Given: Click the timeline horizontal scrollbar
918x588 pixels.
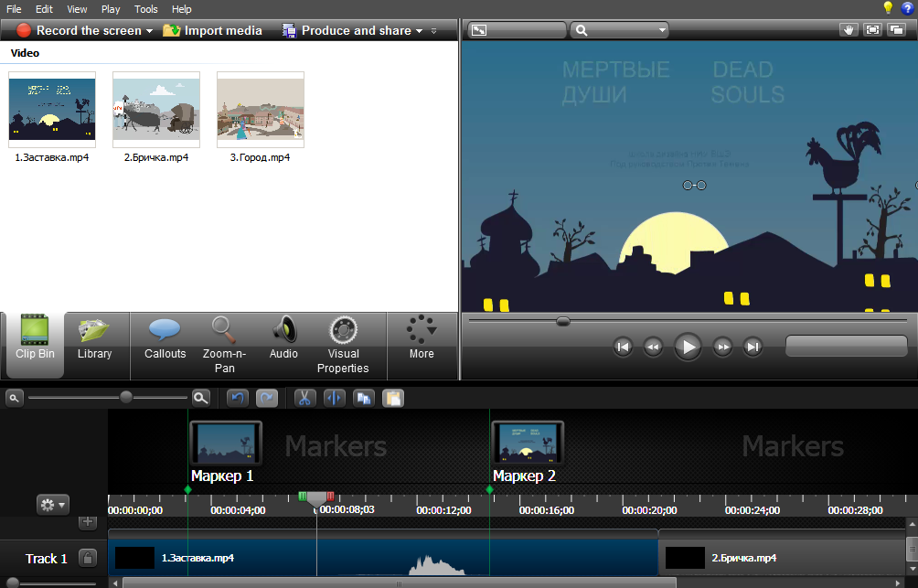Looking at the screenshot, I should (400, 583).
